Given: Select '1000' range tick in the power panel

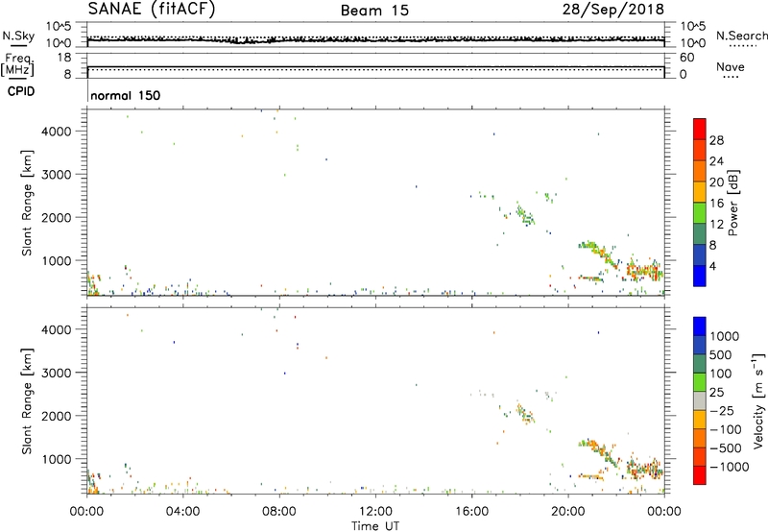Looking at the screenshot, I should 57,260.
